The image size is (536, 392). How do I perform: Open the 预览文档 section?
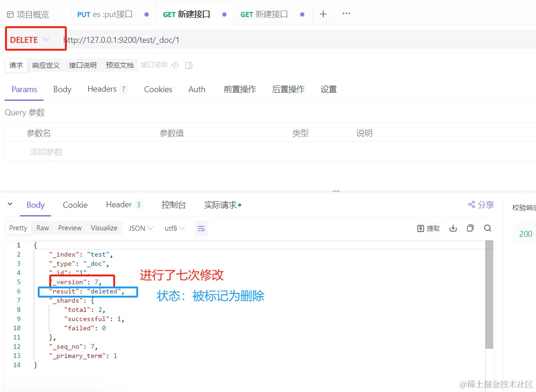click(x=119, y=65)
